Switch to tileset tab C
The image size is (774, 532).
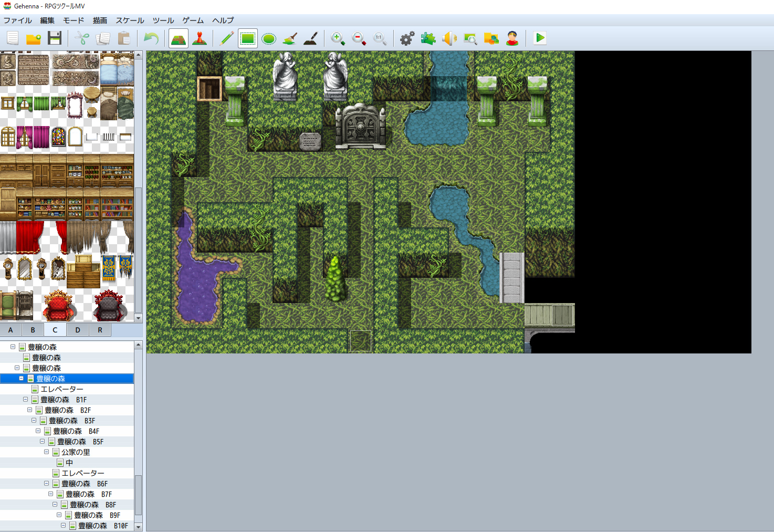55,330
